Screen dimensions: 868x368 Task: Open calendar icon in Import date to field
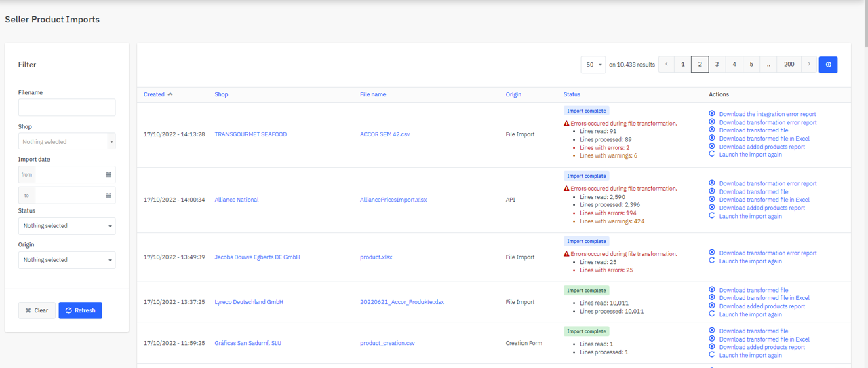(x=108, y=196)
